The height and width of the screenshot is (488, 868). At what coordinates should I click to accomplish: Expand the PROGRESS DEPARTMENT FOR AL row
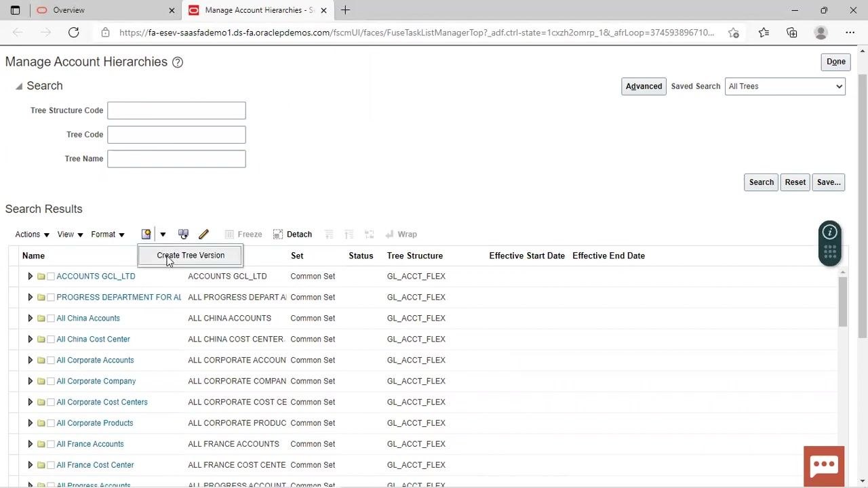30,298
